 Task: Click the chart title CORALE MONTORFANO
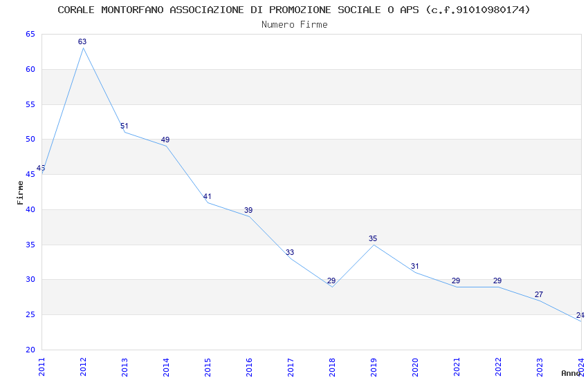[x=294, y=10]
